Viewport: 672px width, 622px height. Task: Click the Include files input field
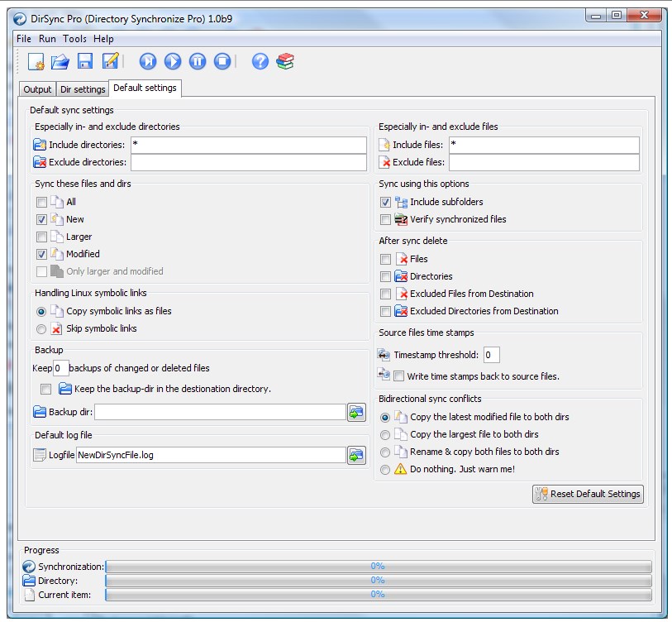coord(544,145)
